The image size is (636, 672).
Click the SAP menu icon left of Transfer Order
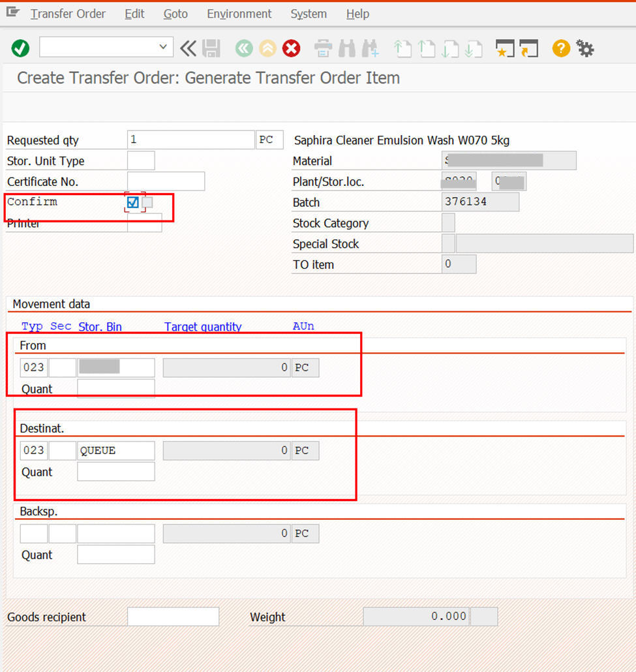(x=13, y=12)
